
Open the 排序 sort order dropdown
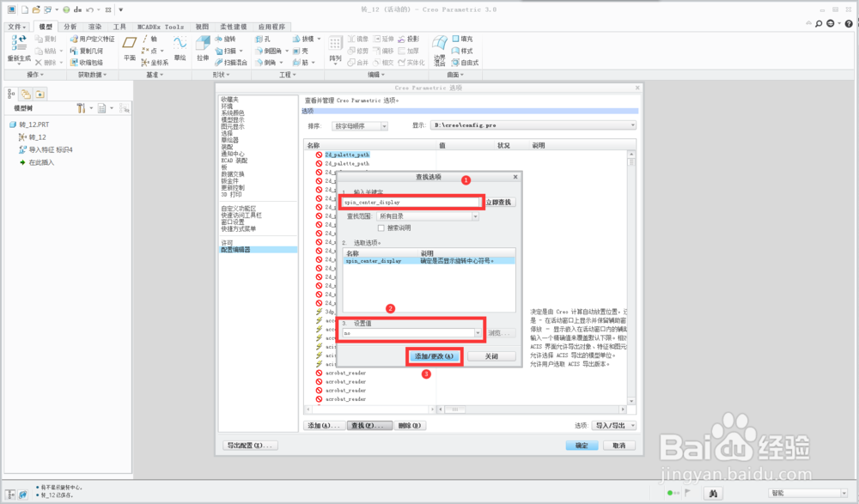[384, 126]
